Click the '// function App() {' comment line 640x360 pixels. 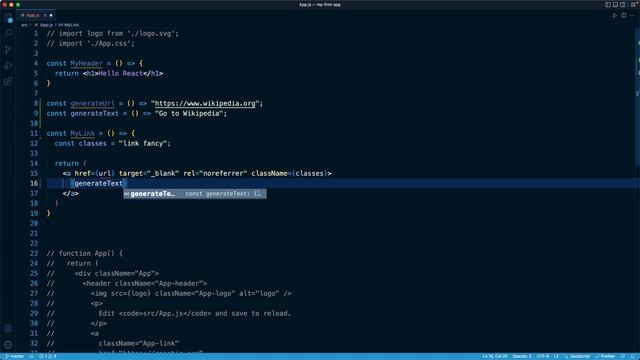click(84, 253)
